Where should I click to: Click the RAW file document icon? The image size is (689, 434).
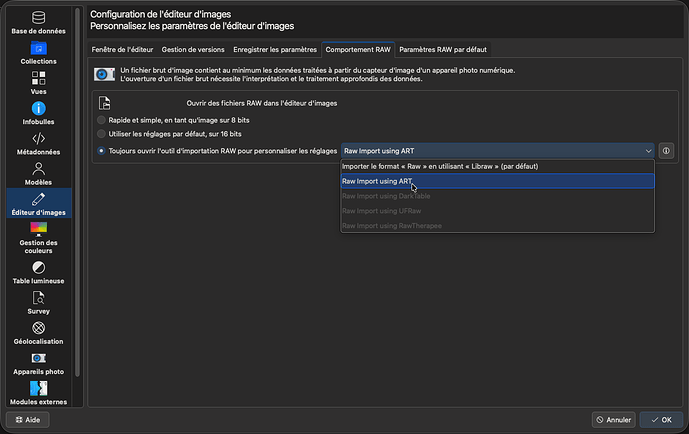click(x=105, y=103)
